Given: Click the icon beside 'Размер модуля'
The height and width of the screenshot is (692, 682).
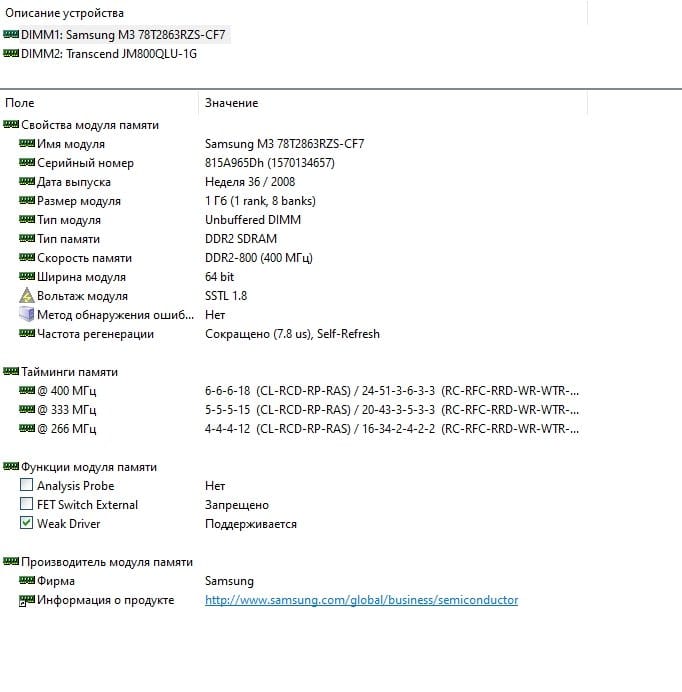Looking at the screenshot, I should tap(27, 200).
